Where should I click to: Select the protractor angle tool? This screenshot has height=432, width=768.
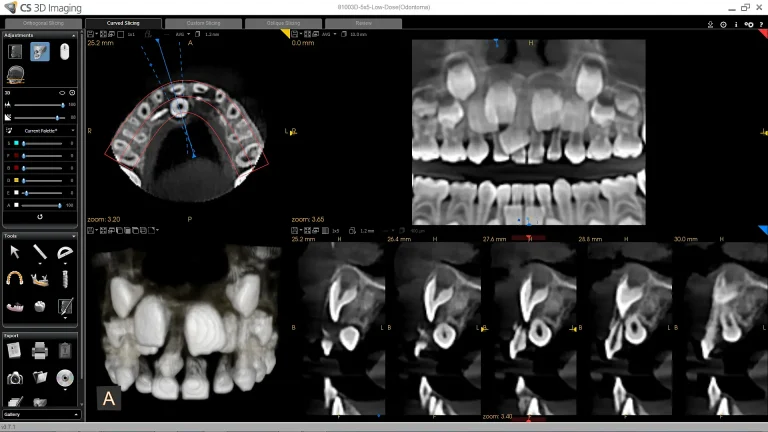[x=65, y=252]
